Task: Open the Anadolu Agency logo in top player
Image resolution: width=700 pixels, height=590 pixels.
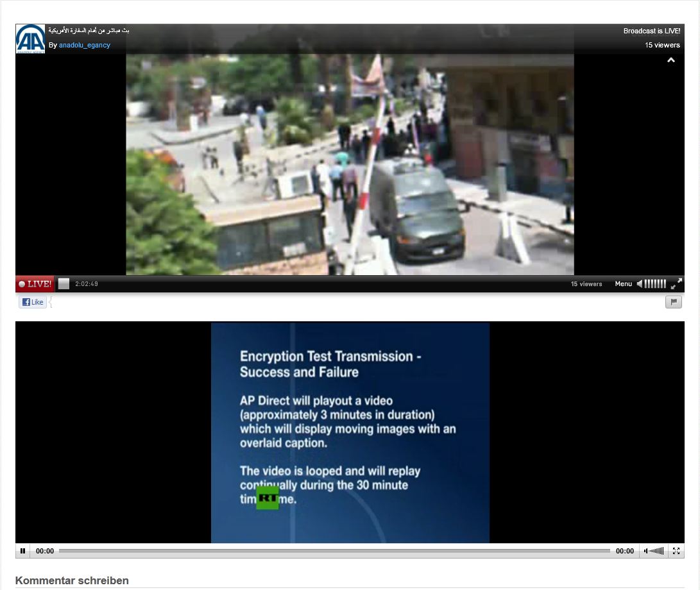Action: (30, 39)
